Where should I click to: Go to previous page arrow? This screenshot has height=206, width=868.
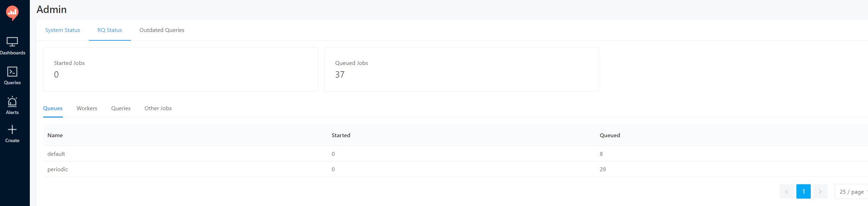tap(787, 192)
